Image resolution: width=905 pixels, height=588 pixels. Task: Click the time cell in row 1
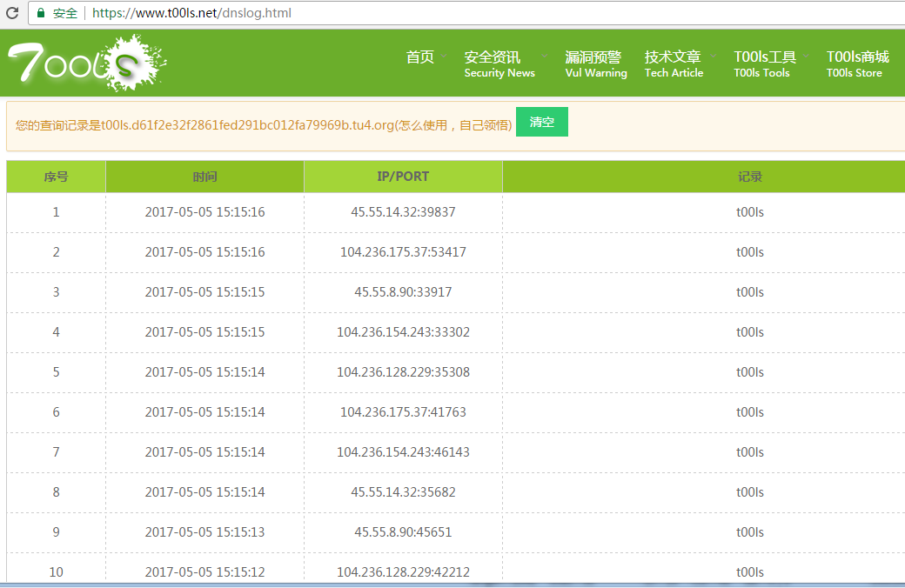(x=204, y=211)
